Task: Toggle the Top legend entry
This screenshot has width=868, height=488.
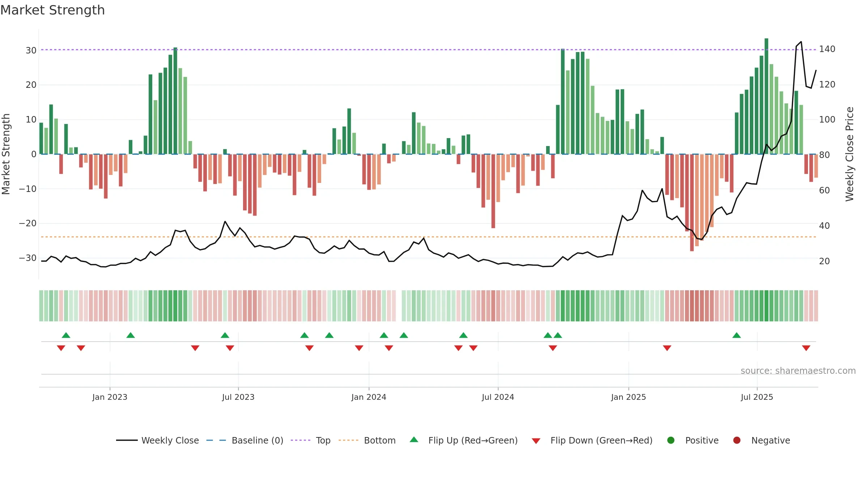Action: click(311, 440)
